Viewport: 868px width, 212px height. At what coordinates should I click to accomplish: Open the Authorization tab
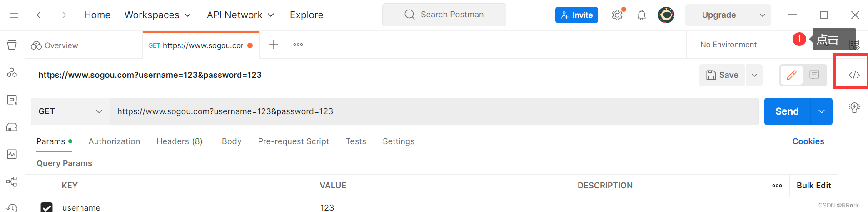[114, 141]
